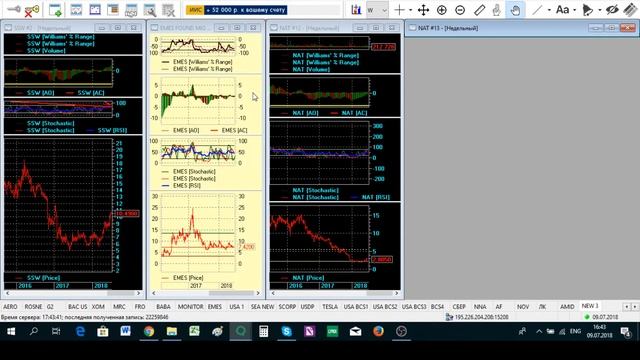Select the ruler measure tool
640x360 pixels.
(x=479, y=10)
